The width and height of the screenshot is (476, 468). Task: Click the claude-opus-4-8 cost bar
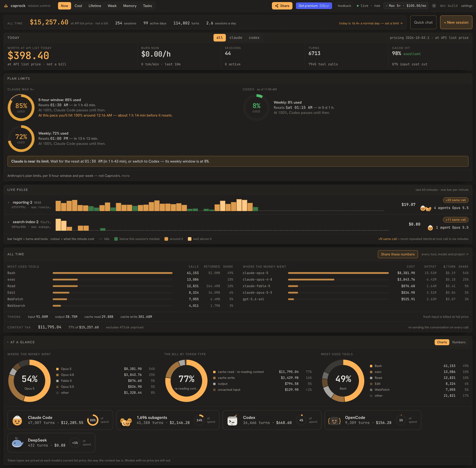click(311, 280)
